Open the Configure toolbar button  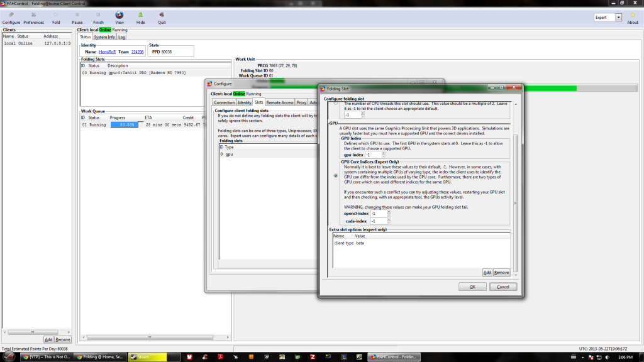point(11,18)
